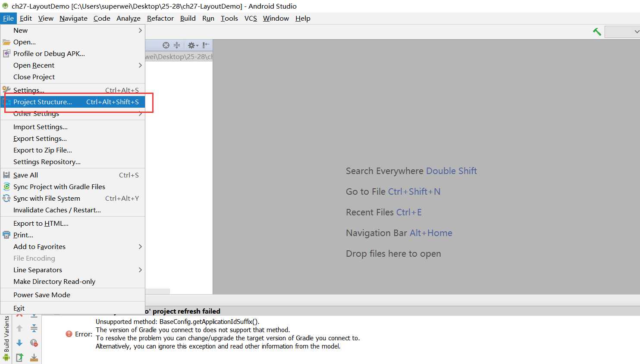Click 'Alternatively, you can ignore this exception' line
Image resolution: width=640 pixels, height=364 pixels.
click(x=218, y=346)
